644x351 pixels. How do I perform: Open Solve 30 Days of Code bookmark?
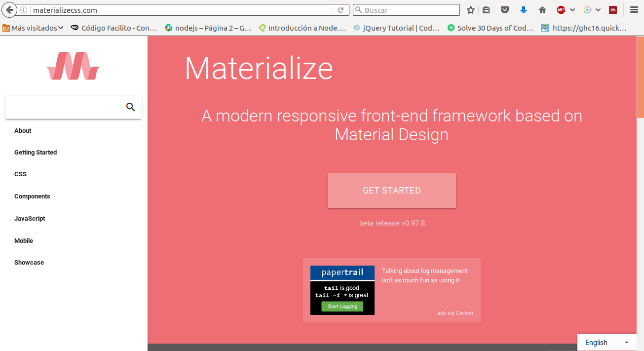pos(491,28)
